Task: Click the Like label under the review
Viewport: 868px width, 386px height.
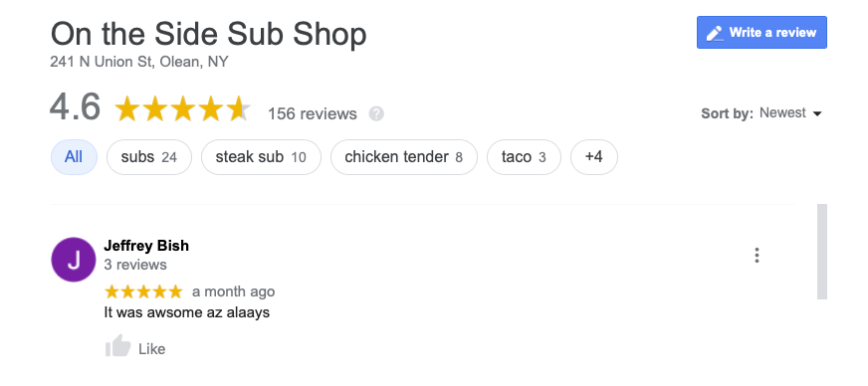Action: [151, 349]
